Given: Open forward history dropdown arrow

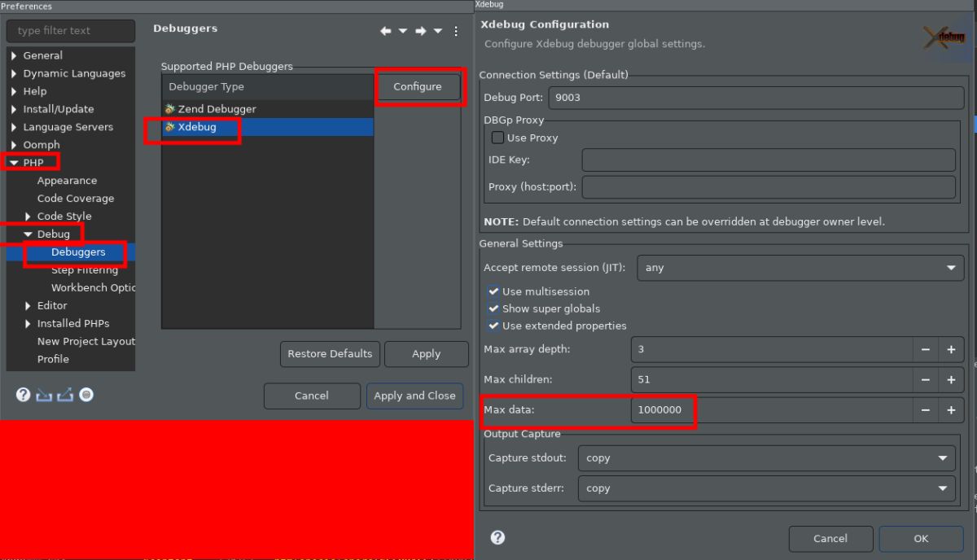Looking at the screenshot, I should [x=438, y=31].
